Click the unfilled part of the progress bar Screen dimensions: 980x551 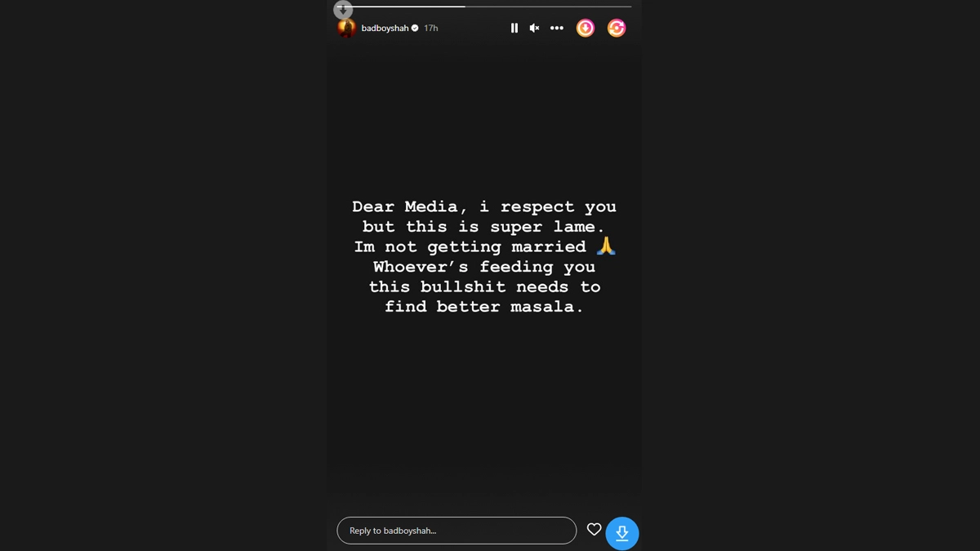[x=548, y=7]
